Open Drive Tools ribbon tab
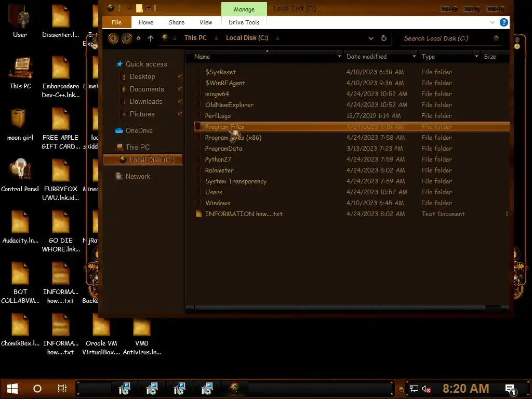Image resolution: width=532 pixels, height=399 pixels. pos(244,22)
